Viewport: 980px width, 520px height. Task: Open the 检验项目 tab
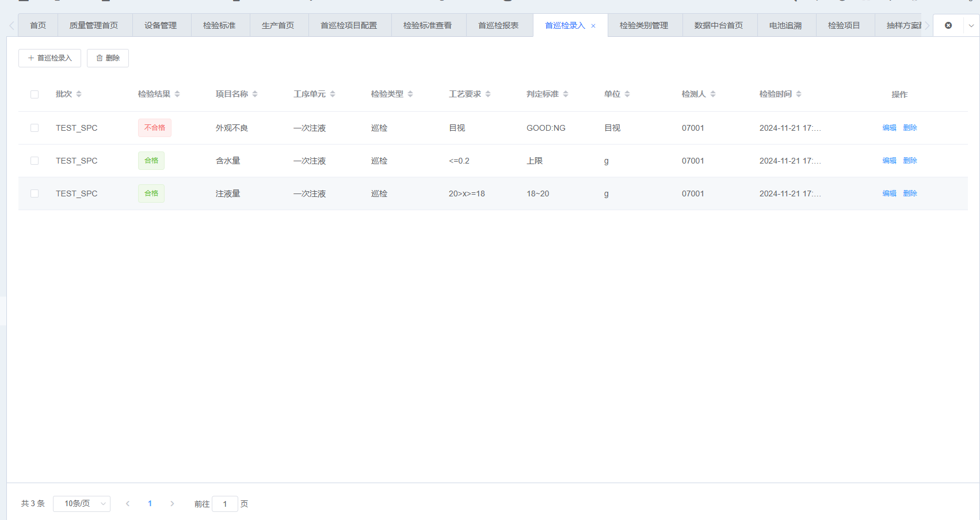tap(844, 25)
